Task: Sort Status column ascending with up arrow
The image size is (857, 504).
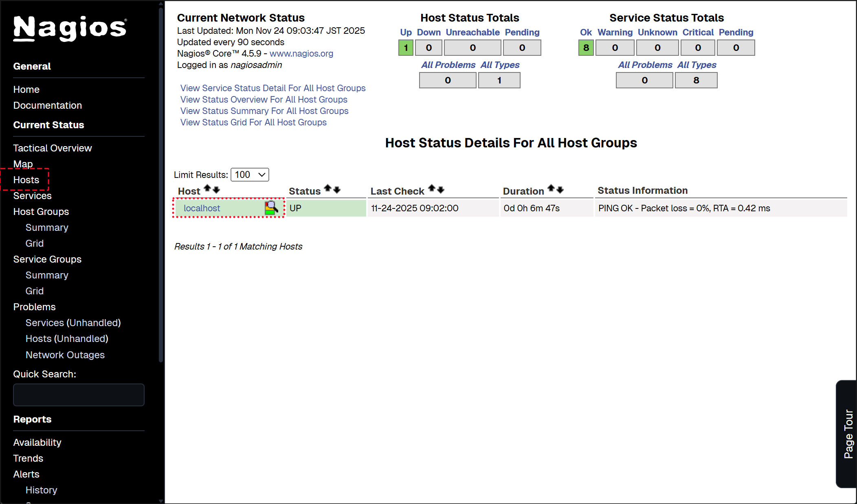Action: click(x=327, y=188)
